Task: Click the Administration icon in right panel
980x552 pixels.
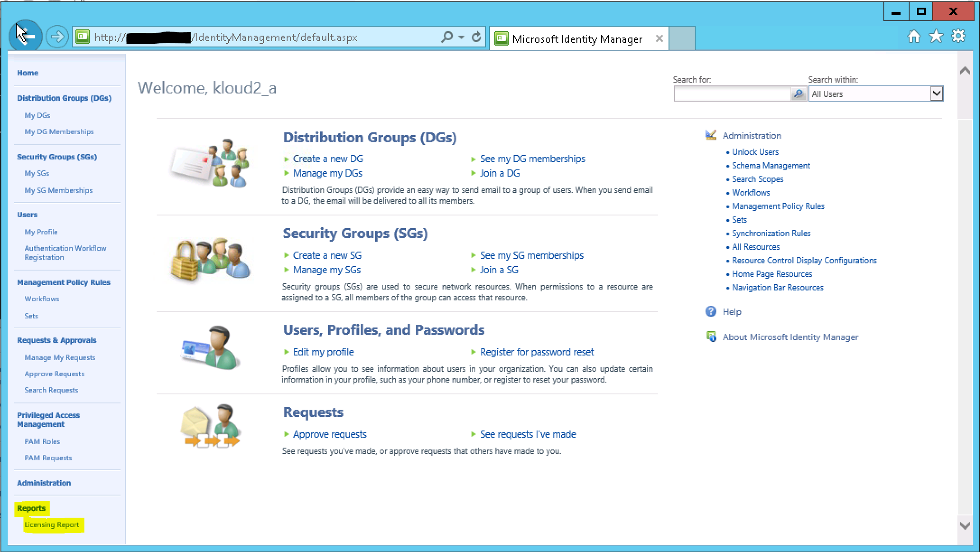Action: tap(711, 135)
